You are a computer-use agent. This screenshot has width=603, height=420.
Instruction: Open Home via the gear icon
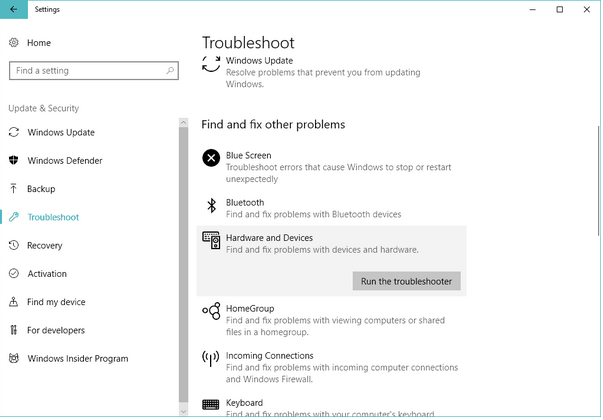(x=14, y=43)
